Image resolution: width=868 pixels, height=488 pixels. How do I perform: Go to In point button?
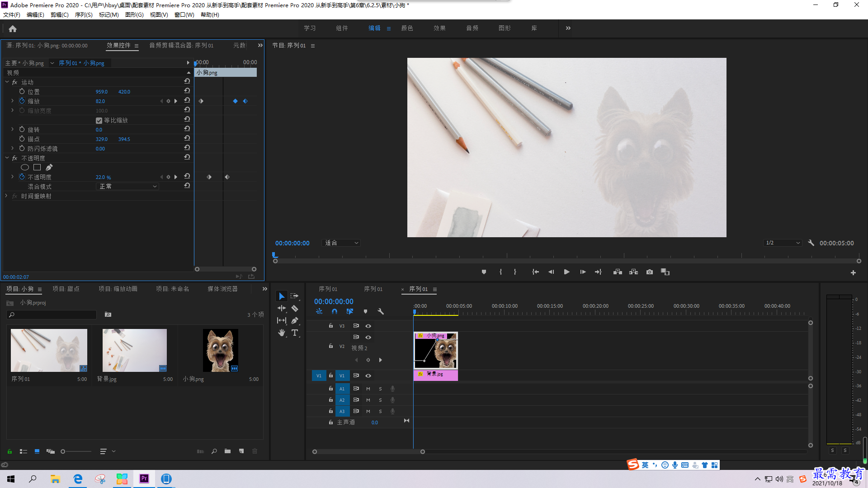pyautogui.click(x=535, y=272)
